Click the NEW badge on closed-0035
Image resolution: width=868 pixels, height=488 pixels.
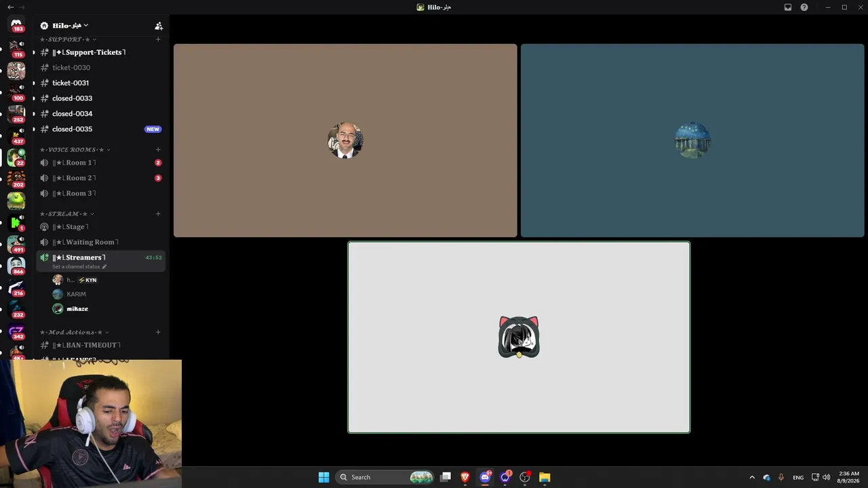[153, 129]
